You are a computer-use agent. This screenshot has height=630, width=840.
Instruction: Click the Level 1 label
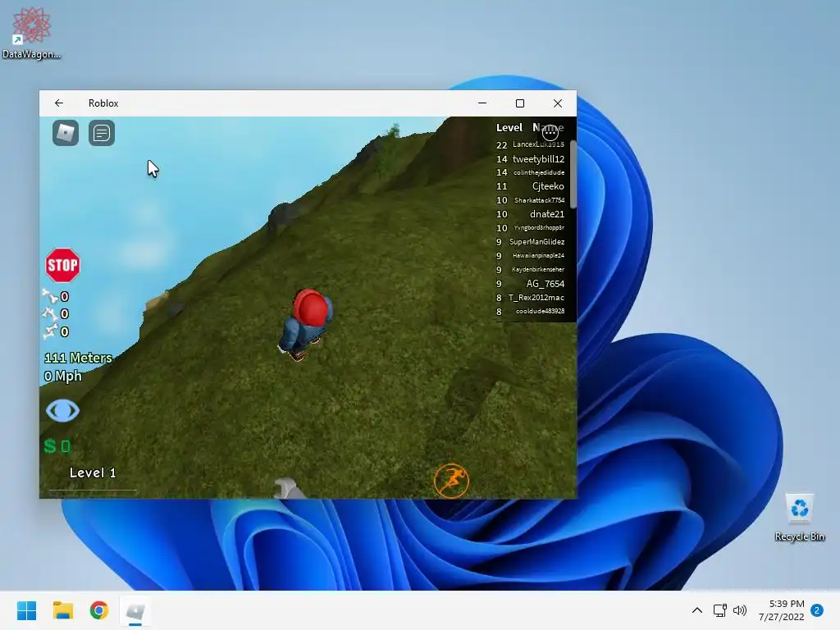point(93,472)
